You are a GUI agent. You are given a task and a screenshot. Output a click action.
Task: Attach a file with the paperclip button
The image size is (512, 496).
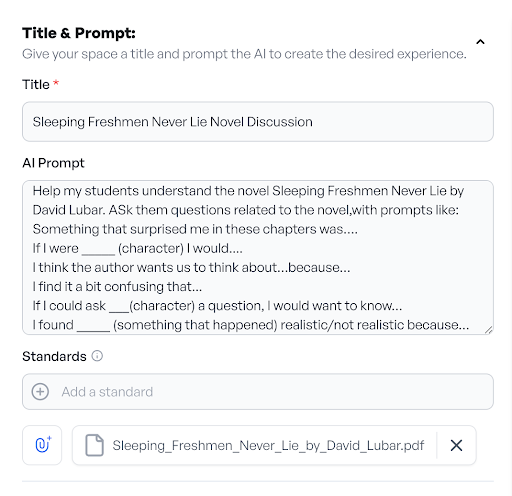[x=42, y=445]
